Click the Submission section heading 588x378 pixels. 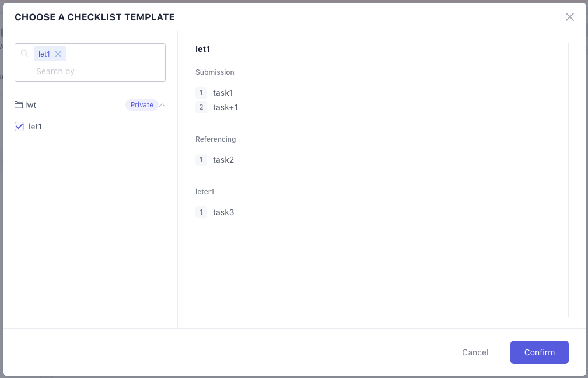tap(215, 72)
